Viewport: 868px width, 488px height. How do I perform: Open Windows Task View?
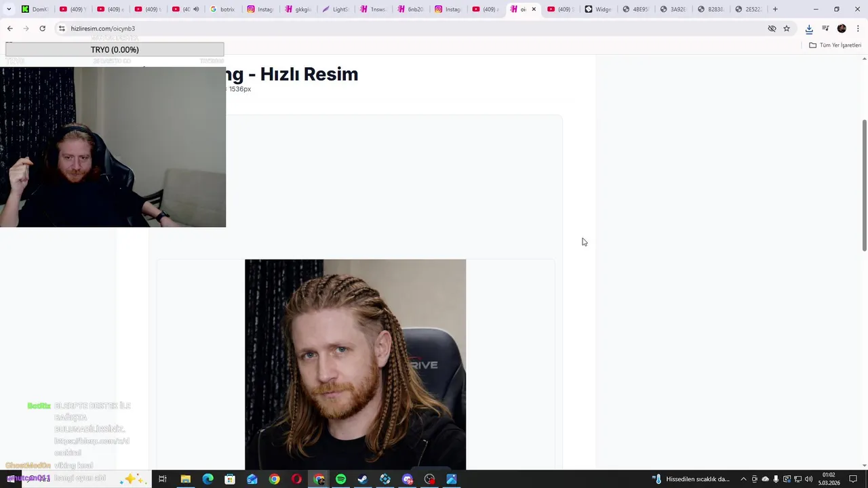tap(163, 479)
